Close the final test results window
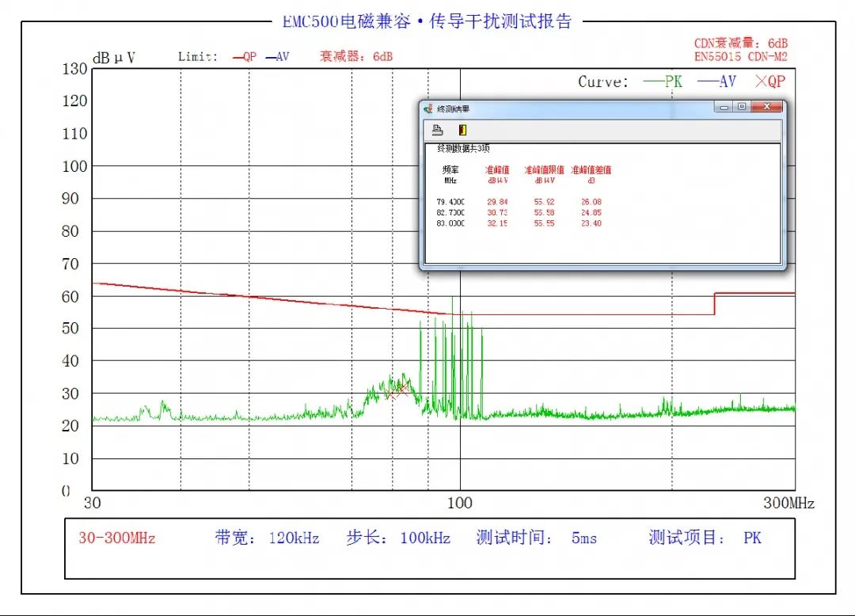 pos(766,107)
